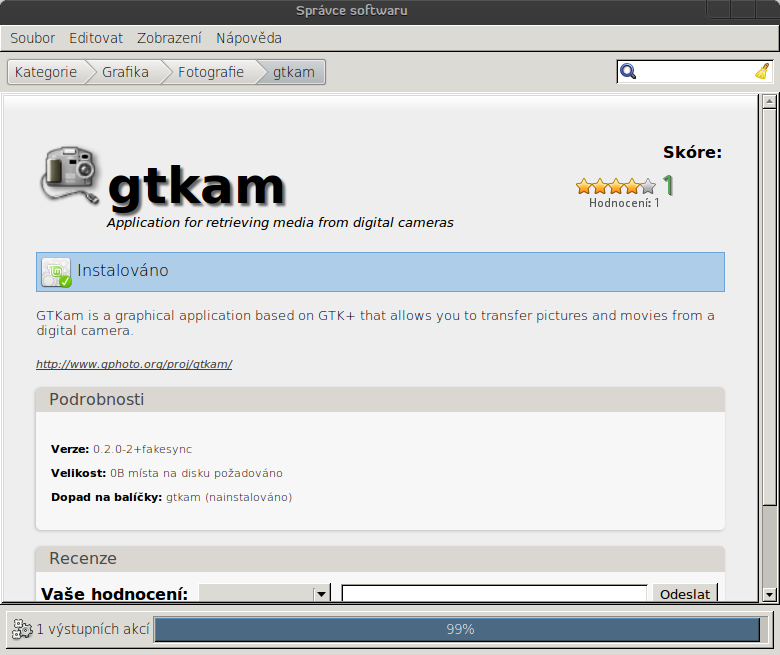This screenshot has height=655, width=780.
Task: Click scrollbar up arrow
Action: [770, 101]
